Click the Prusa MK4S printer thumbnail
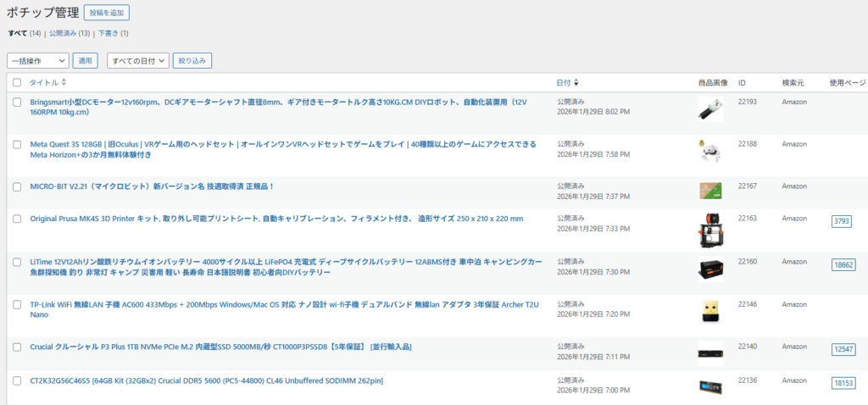This screenshot has width=868, height=405. pyautogui.click(x=709, y=229)
